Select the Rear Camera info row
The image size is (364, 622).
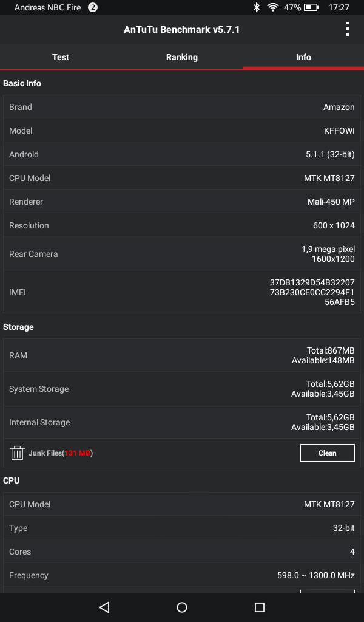click(x=182, y=254)
